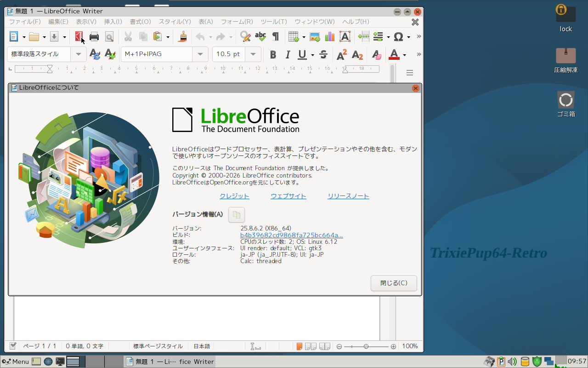Open the 挿入(I) menu
588x368 pixels.
pos(113,22)
